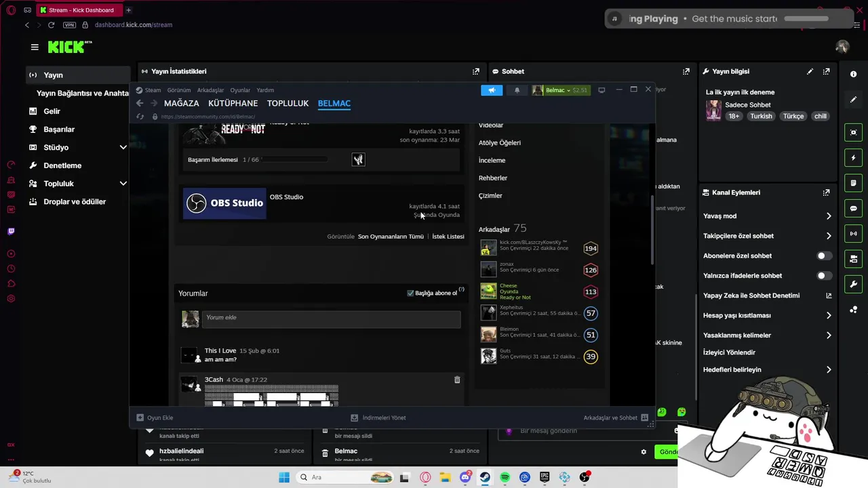Image resolution: width=868 pixels, height=488 pixels.
Task: Open Yavaş mod options
Action: tap(767, 216)
